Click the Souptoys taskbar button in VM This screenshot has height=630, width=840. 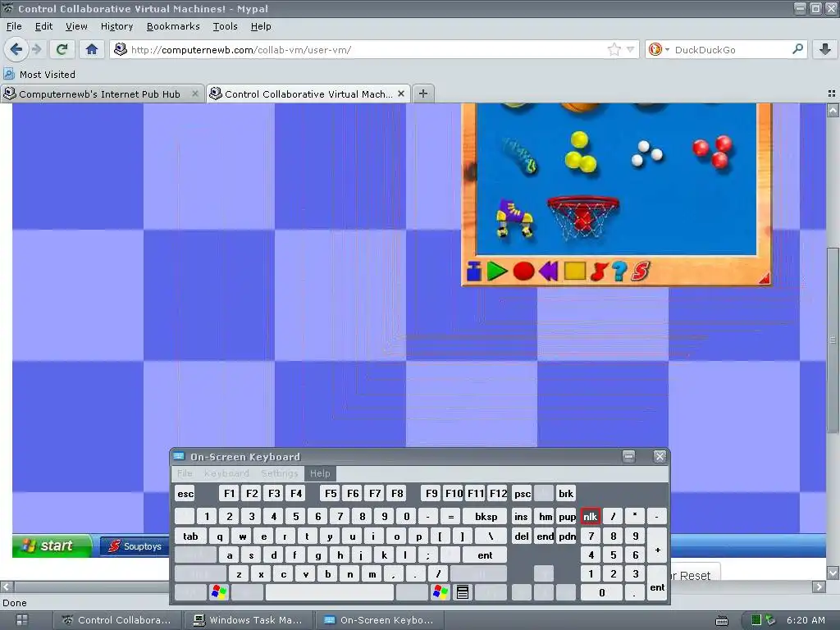(134, 546)
